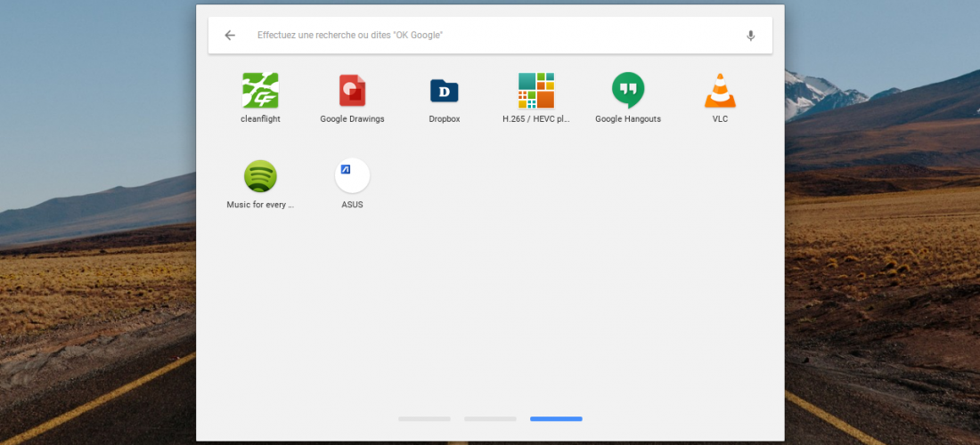Click the back arrow in search bar
Viewport: 980px width, 445px height.
point(230,36)
